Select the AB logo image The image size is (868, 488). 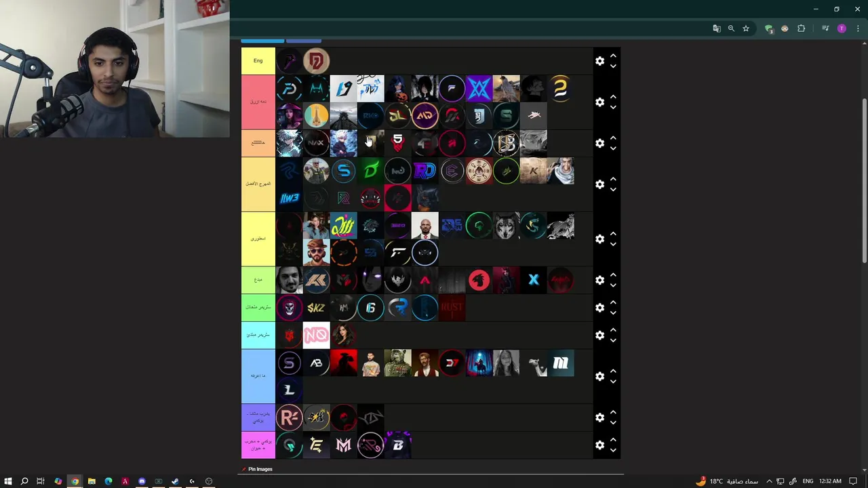pyautogui.click(x=316, y=363)
